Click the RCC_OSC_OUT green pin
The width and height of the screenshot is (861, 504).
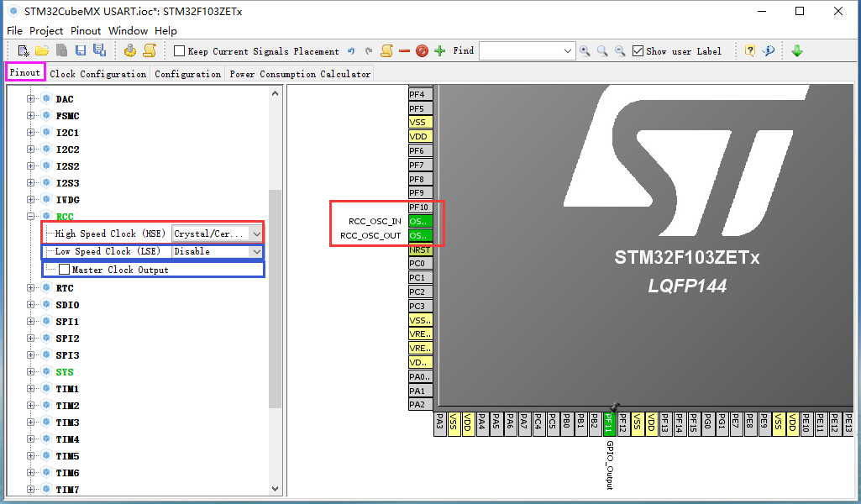click(x=421, y=235)
